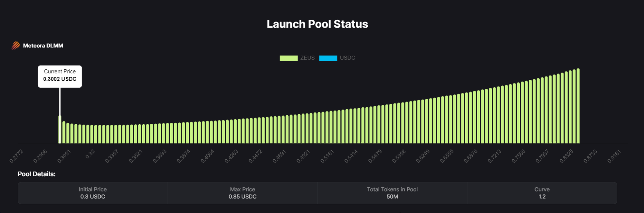
Task: Click the Curve 1.2 cell
Action: tap(542, 193)
